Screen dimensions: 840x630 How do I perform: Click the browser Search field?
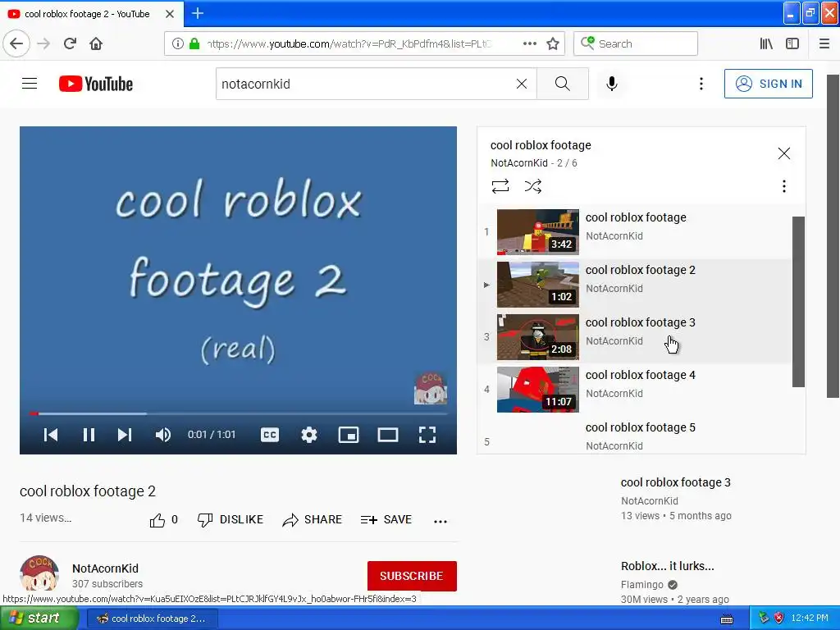pyautogui.click(x=636, y=43)
